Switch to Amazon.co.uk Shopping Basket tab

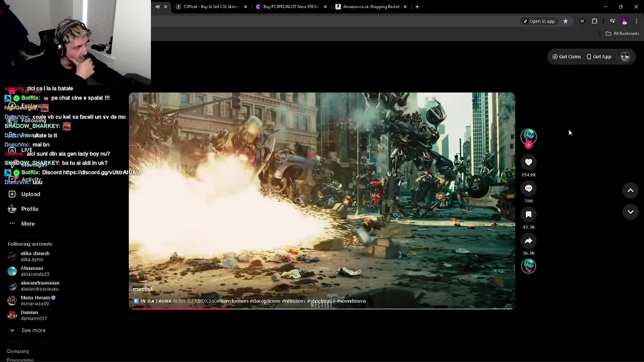371,7
